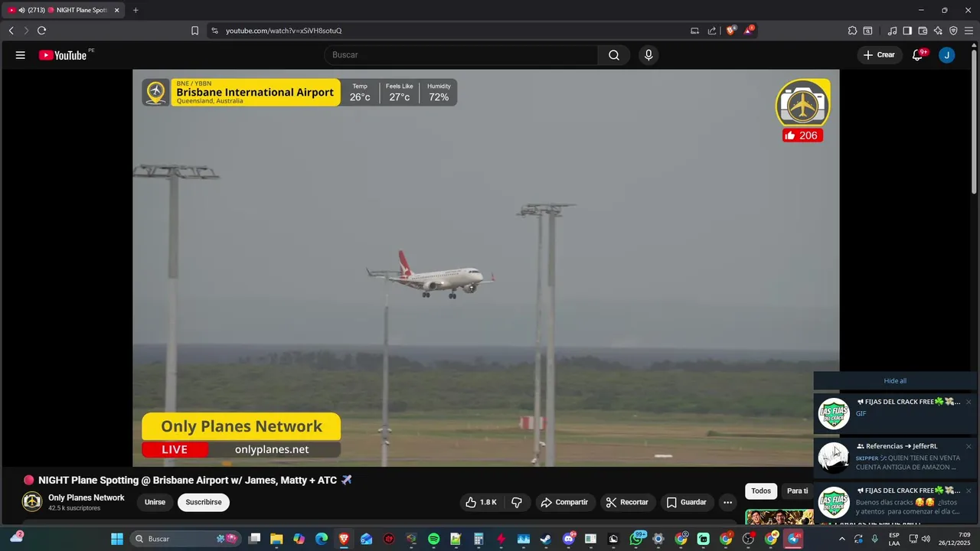
Task: Open the Brave playlist music note icon
Action: coord(892,31)
